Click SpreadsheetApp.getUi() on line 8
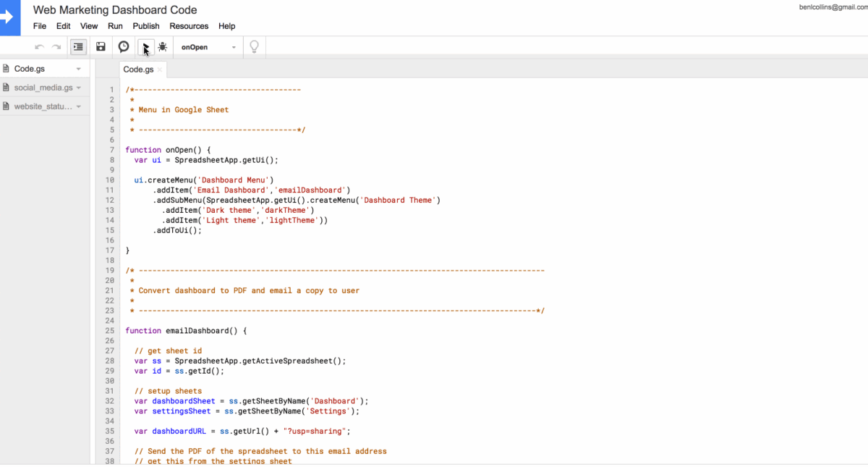The image size is (868, 467). [x=224, y=160]
